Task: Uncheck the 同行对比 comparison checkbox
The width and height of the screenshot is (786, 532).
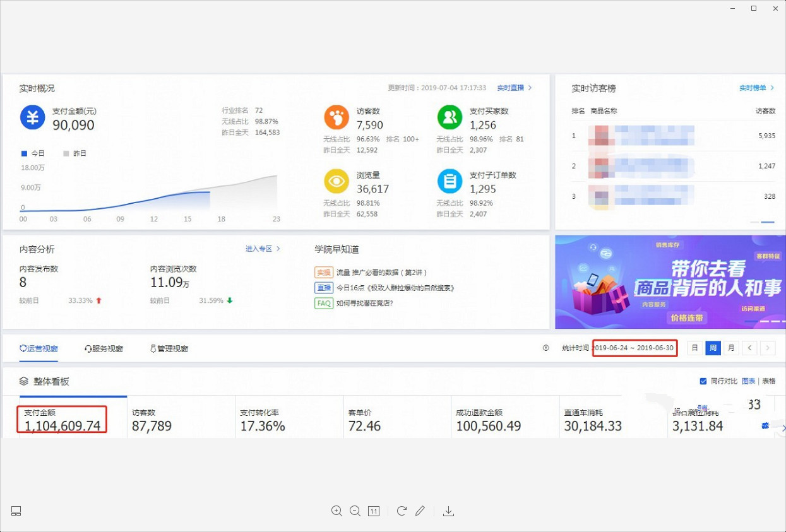Action: (x=703, y=381)
